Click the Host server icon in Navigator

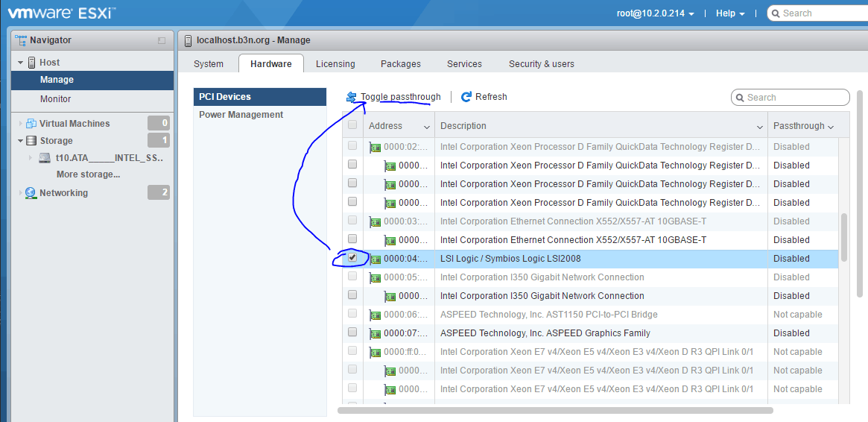pyautogui.click(x=31, y=63)
